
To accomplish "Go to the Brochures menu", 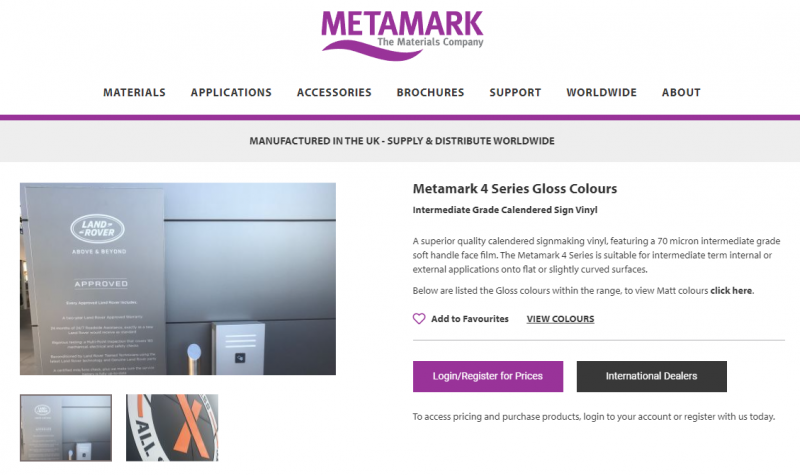I will pos(431,92).
